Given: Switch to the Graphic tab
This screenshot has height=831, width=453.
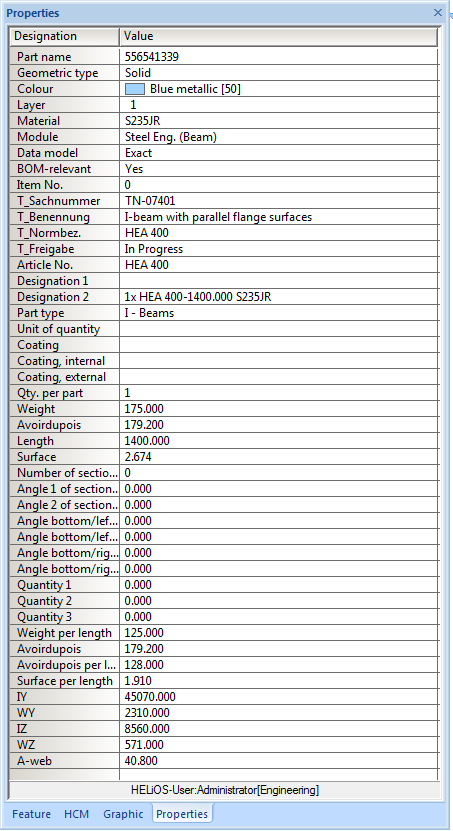Looking at the screenshot, I should 123,814.
